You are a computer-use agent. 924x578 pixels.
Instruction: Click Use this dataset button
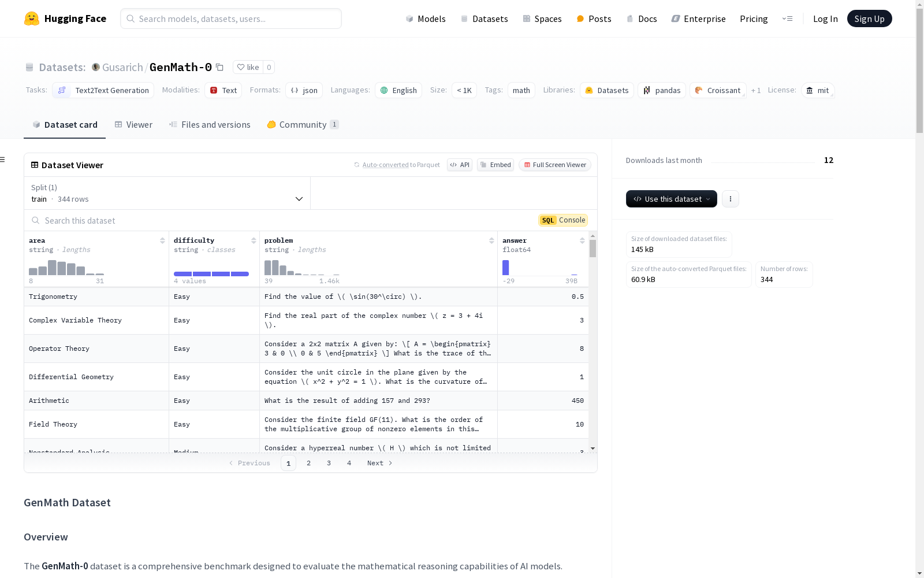tap(672, 199)
